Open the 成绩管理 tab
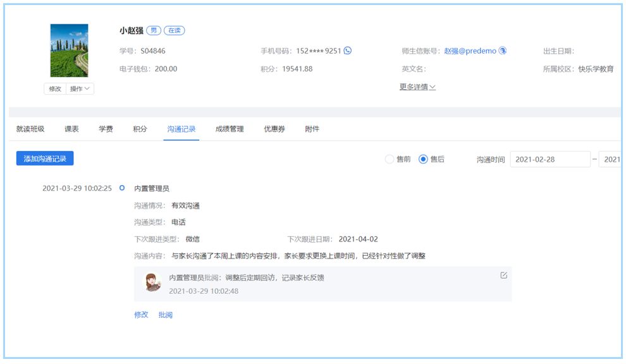 pyautogui.click(x=229, y=129)
